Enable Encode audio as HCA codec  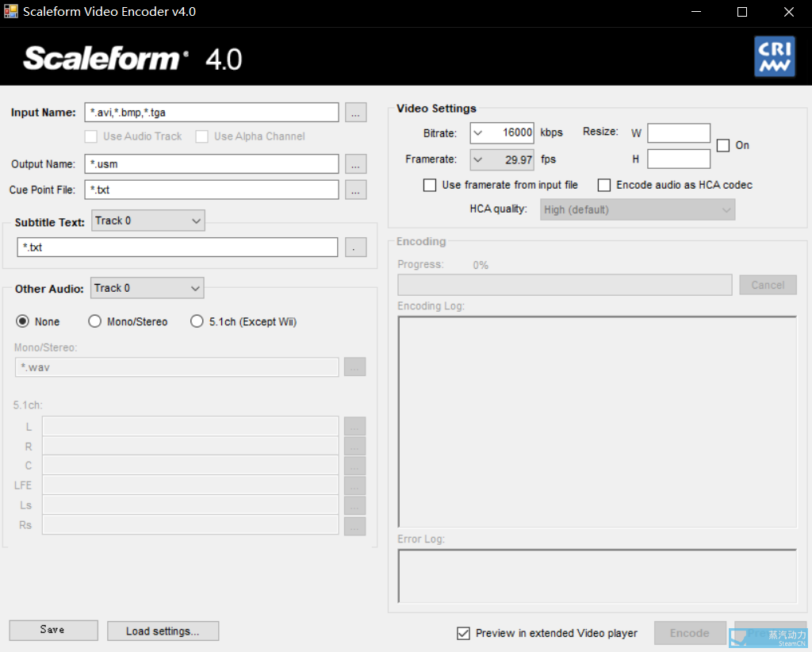tap(603, 186)
